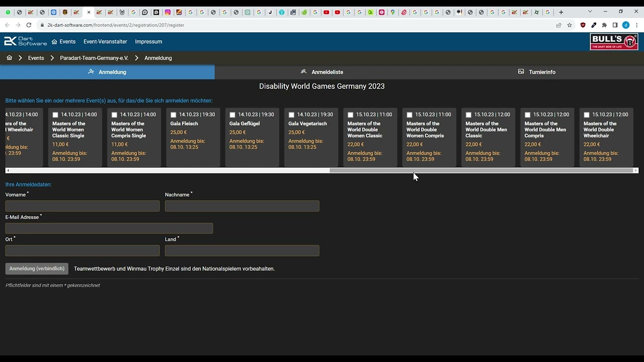Image resolution: width=644 pixels, height=362 pixels.
Task: Check the Gala Fleisch event
Action: coord(174,115)
